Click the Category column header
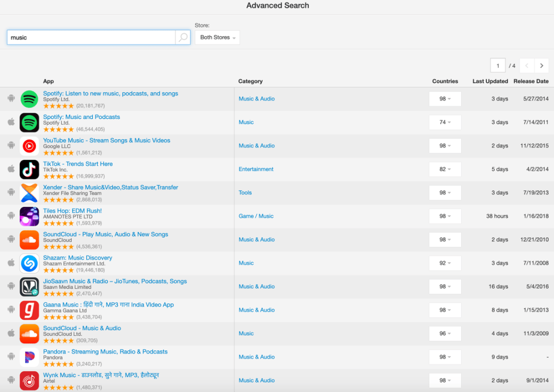The width and height of the screenshot is (554, 392). pos(250,81)
